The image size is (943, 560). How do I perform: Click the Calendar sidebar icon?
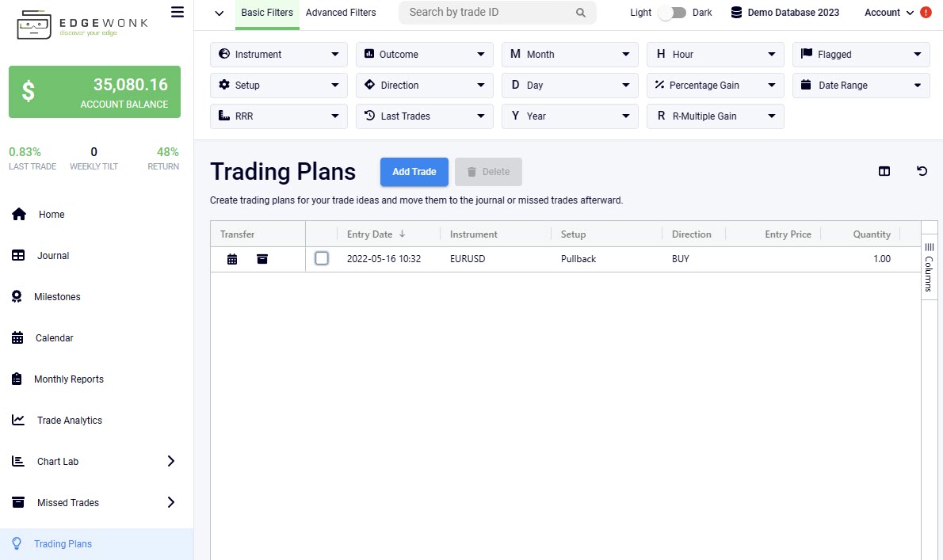[17, 337]
